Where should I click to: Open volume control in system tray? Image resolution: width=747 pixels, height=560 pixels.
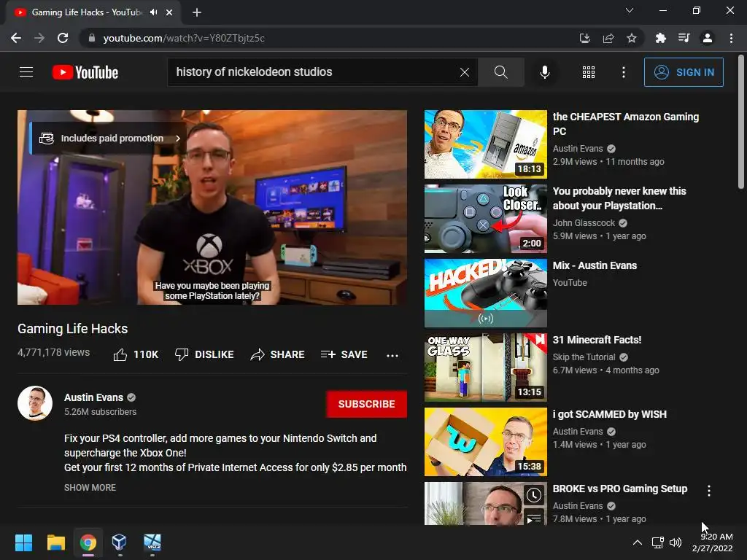(x=675, y=542)
